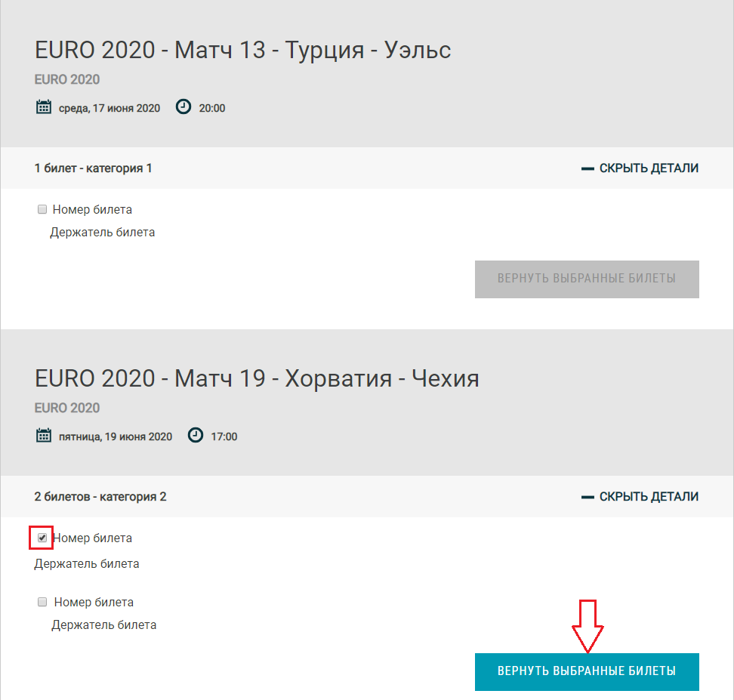734x700 pixels.
Task: Click the '2 билетов - категория 2' row
Action: [367, 497]
